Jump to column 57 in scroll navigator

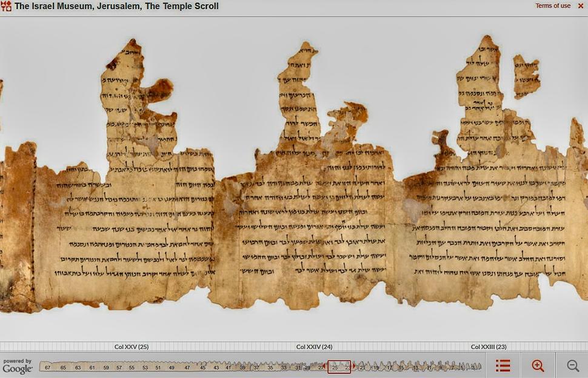pos(119,368)
